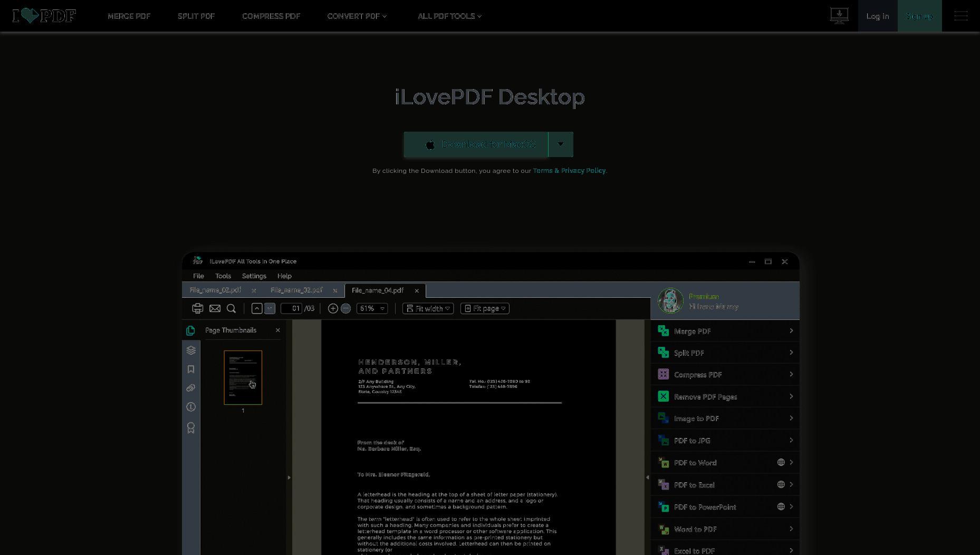Screen dimensions: 980x555
Task: Click the PDF to JPG icon
Action: [x=664, y=441]
